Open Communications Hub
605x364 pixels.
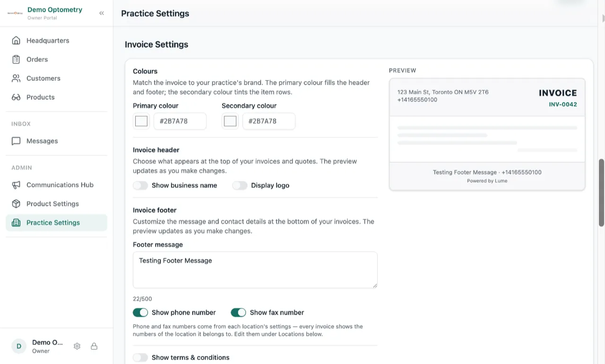[56, 185]
